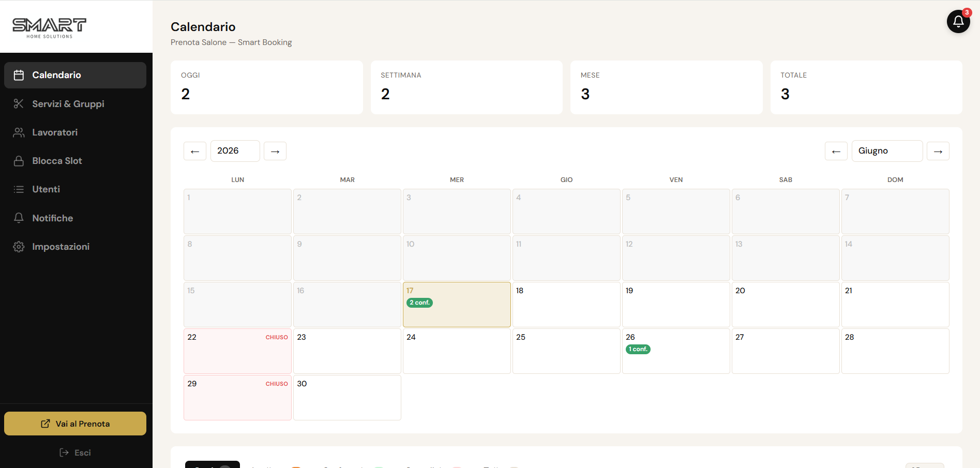The height and width of the screenshot is (468, 980).
Task: Open Impostazioni menu item
Action: pos(75,247)
